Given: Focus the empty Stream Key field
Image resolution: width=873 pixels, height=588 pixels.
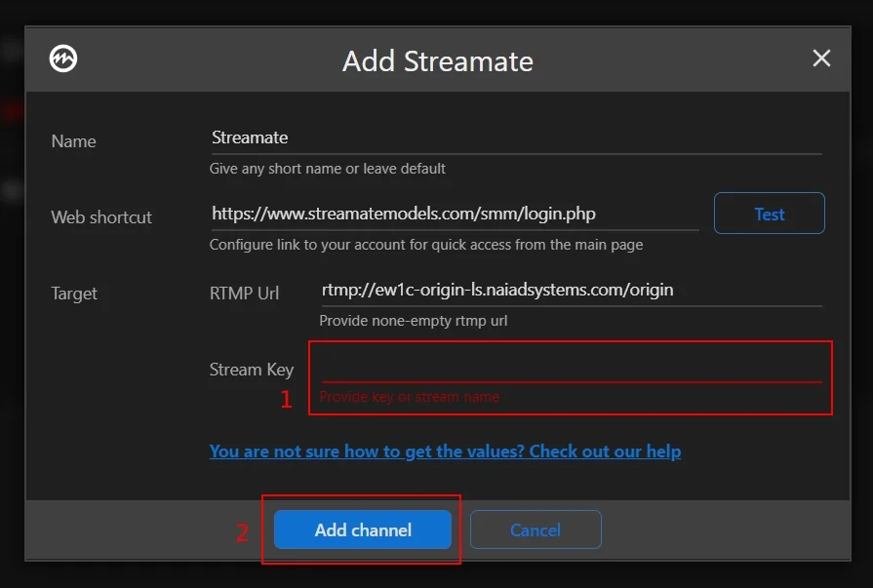Looking at the screenshot, I should click(572, 367).
